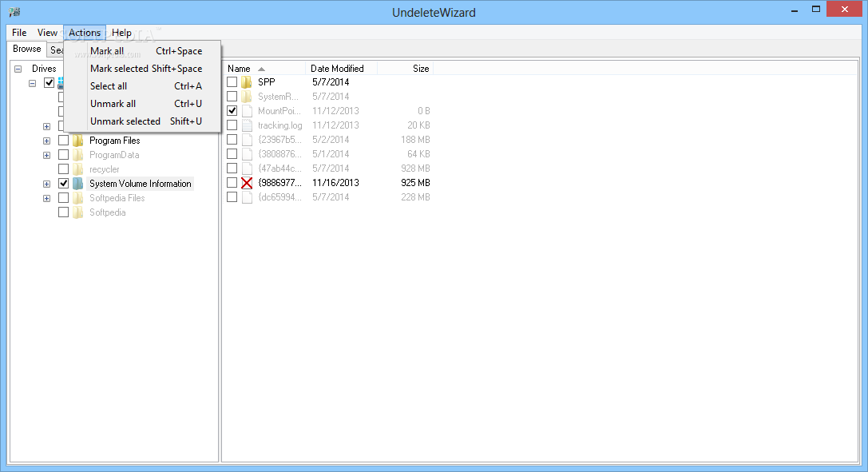Click the 11/16/2013 date cell
Viewport: 868px width, 472px height.
(x=335, y=183)
